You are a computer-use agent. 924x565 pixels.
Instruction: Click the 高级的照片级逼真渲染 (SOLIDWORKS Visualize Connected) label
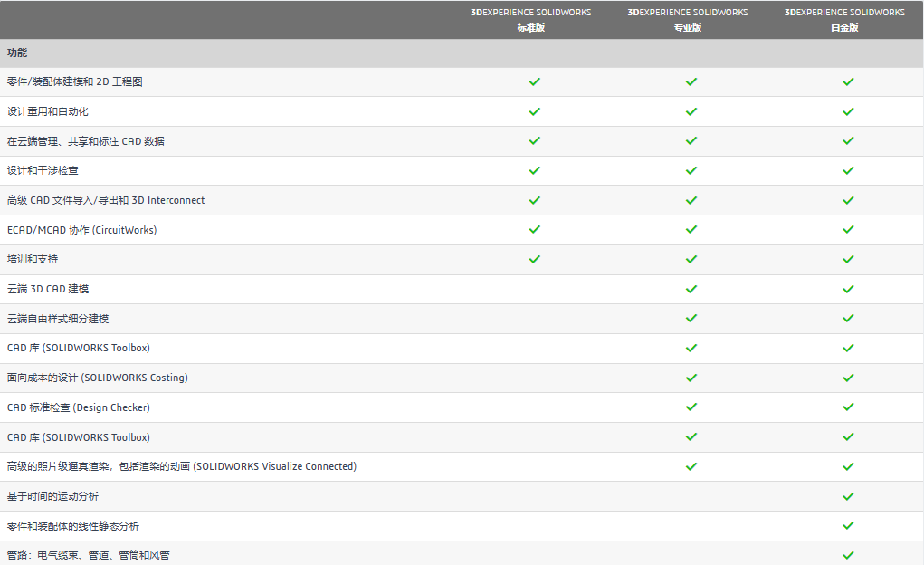tap(182, 466)
